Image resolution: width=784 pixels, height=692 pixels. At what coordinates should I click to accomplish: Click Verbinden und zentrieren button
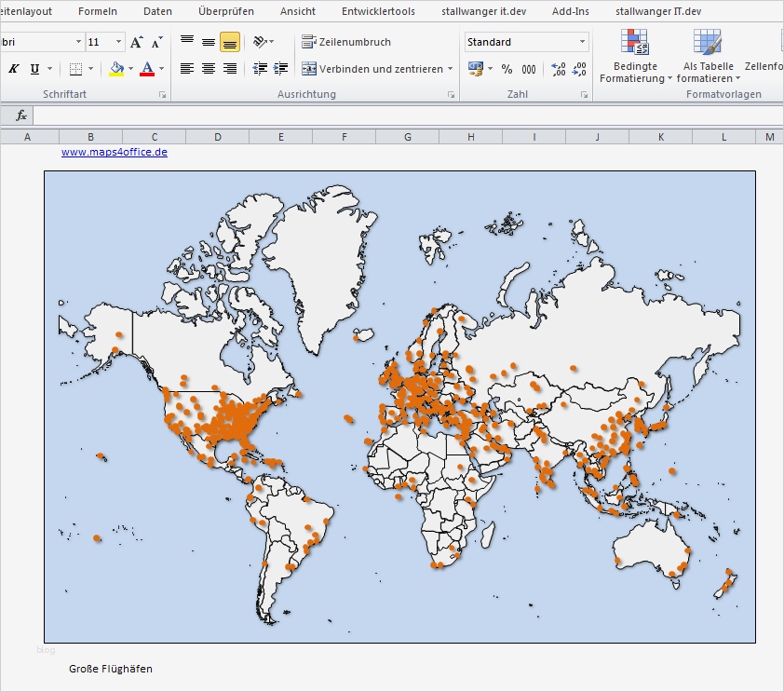372,69
